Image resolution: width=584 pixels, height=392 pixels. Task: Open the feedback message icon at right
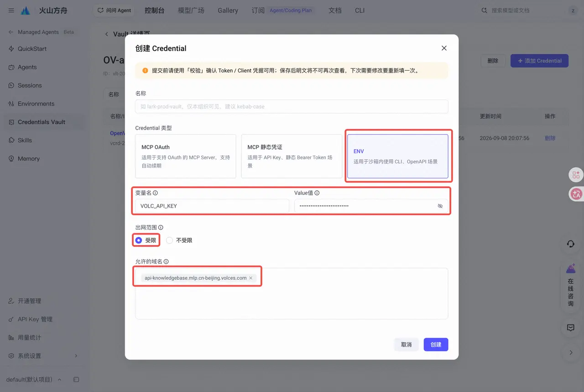coord(570,328)
